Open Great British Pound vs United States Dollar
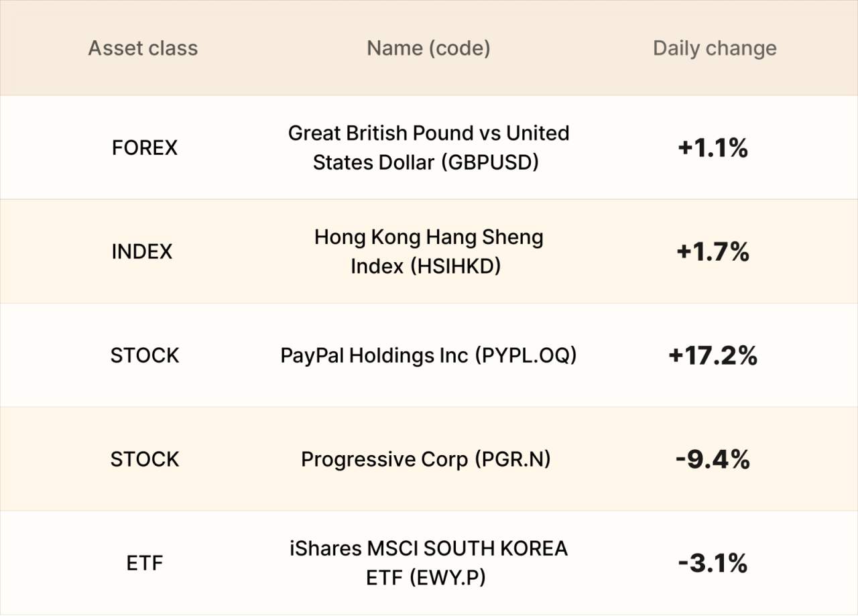858x616 pixels. (428, 147)
